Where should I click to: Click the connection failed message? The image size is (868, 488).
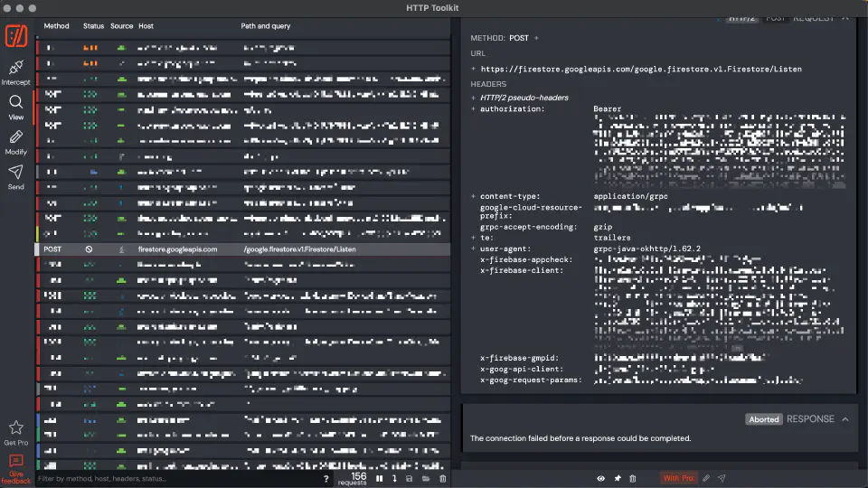coord(580,438)
